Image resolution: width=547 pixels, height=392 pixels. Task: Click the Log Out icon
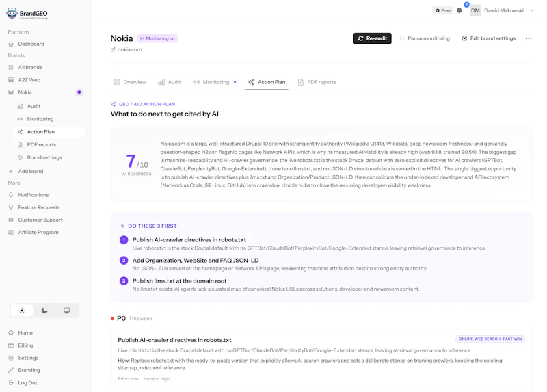11,383
